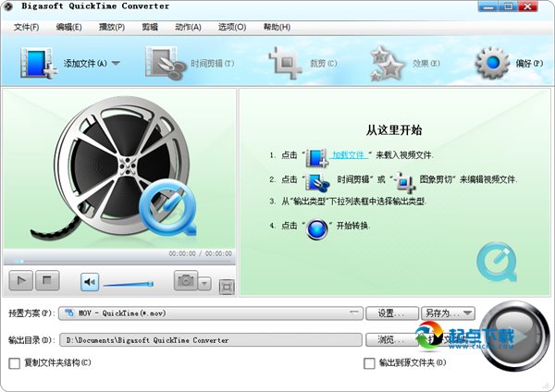555x392 pixels.
Task: Open the Effects (效果) stars icon
Action: (388, 63)
